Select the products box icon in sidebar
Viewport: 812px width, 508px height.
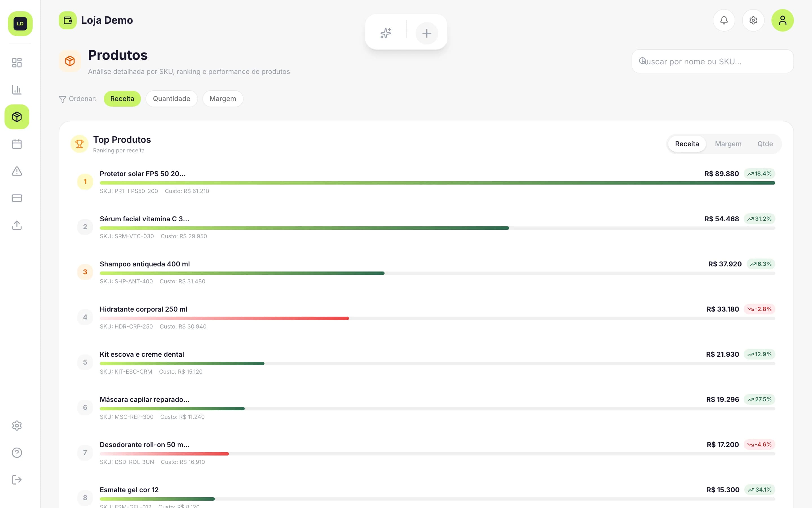point(17,117)
